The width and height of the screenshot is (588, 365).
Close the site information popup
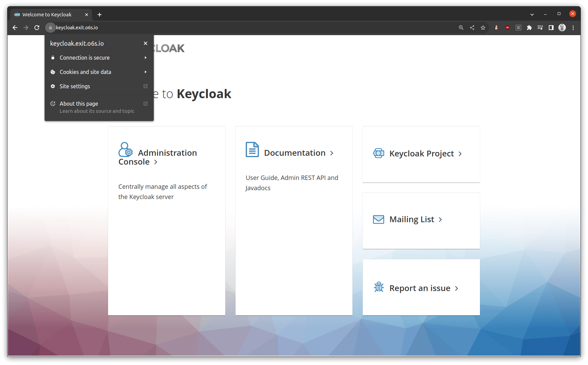point(146,43)
